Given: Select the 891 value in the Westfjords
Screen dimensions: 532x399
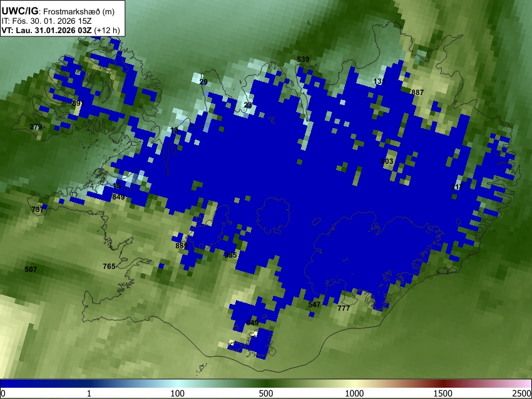Looking at the screenshot, I should coord(78,103).
